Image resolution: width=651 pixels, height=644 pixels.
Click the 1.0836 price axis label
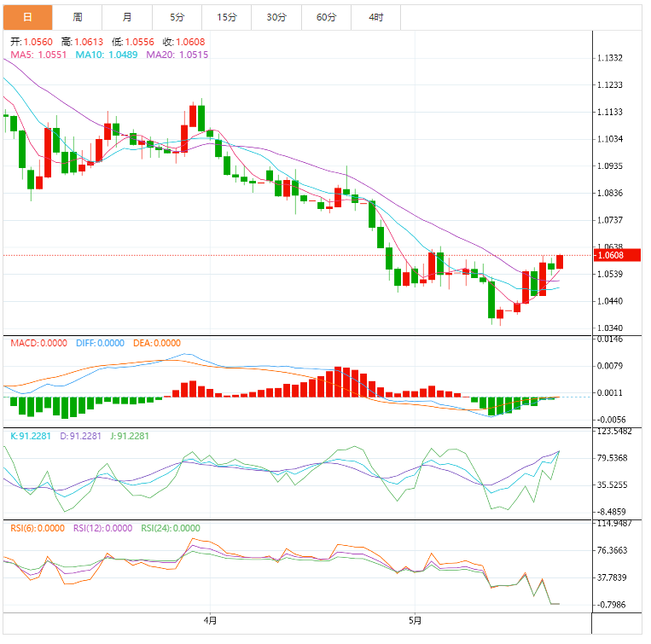tap(610, 193)
